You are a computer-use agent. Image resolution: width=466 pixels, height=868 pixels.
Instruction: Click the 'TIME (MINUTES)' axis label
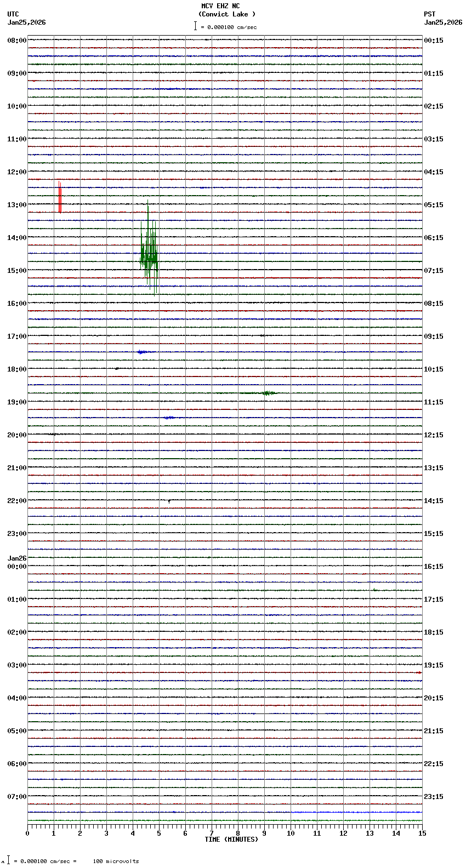pos(231,840)
